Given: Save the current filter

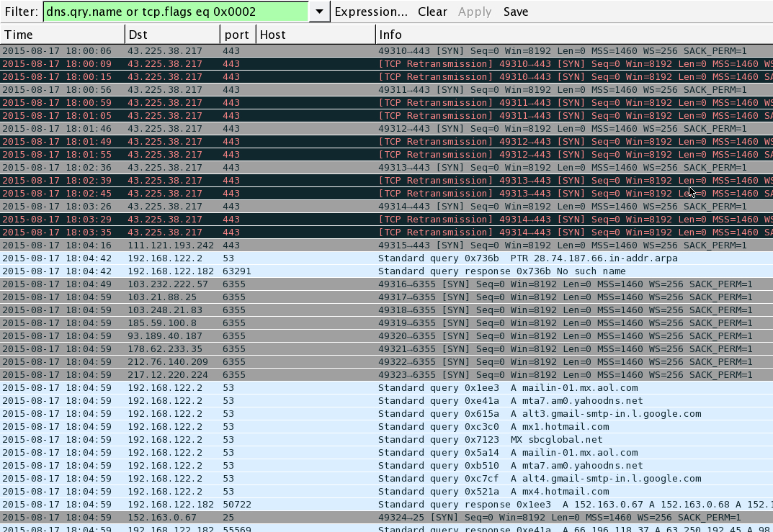Looking at the screenshot, I should click(515, 12).
